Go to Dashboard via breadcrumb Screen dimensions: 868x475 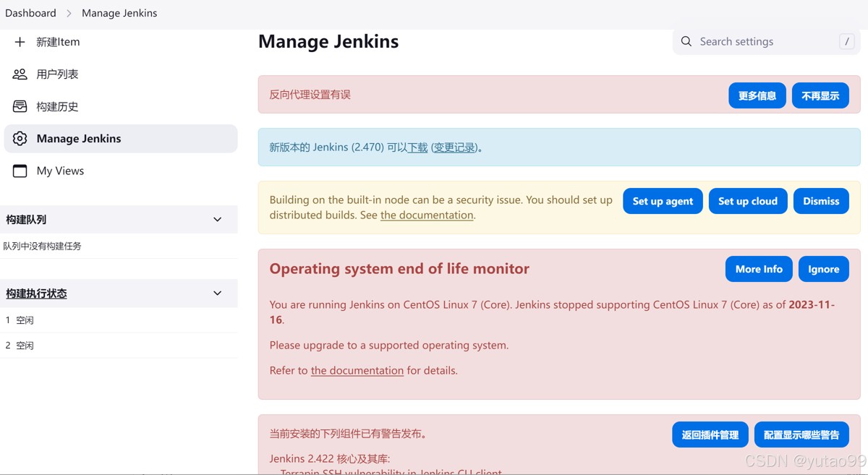pos(30,13)
